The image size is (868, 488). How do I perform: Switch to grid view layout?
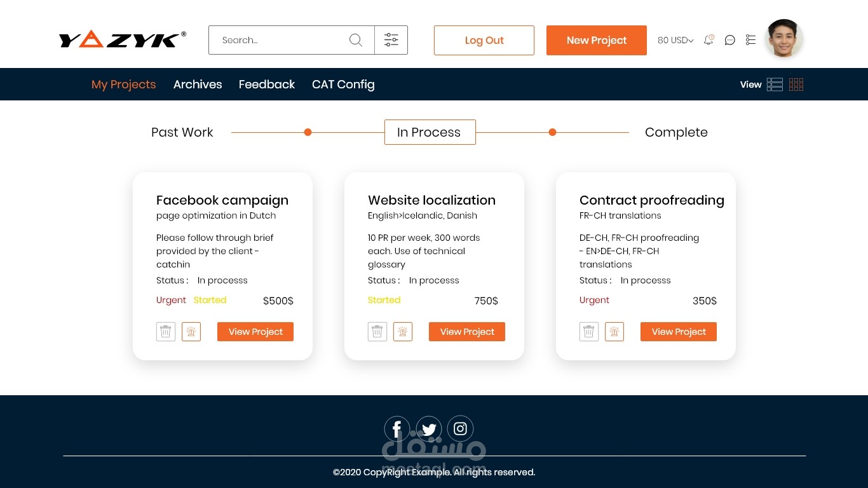(x=796, y=85)
